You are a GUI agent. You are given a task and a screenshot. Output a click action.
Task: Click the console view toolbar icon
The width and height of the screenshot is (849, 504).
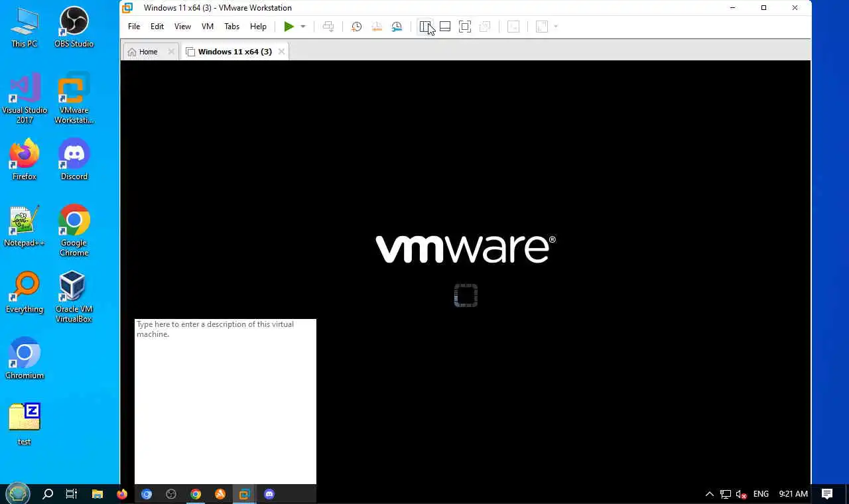(x=513, y=27)
